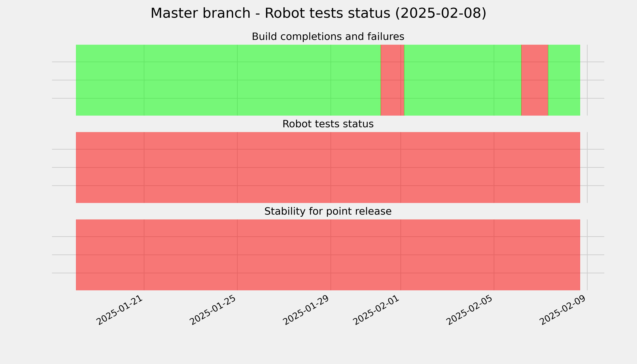The height and width of the screenshot is (364, 637).
Task: Click the red area of Stability chart
Action: pos(328,255)
